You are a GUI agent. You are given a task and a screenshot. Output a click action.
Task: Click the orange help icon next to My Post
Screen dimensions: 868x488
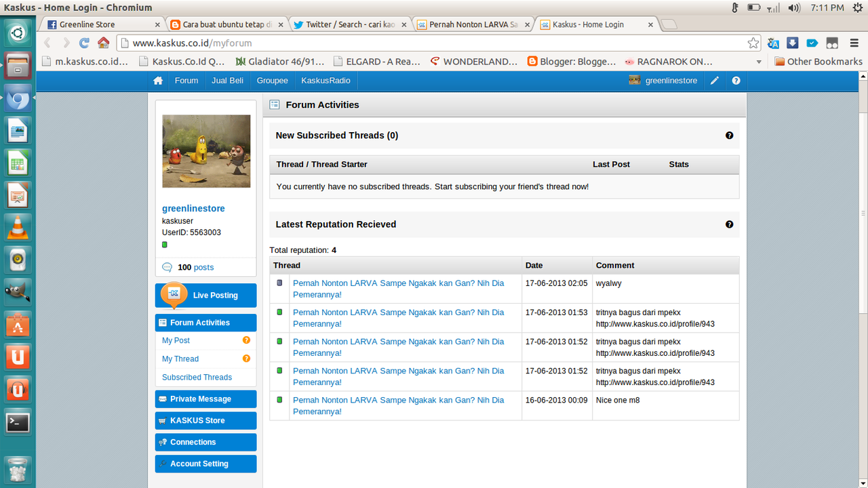click(246, 340)
